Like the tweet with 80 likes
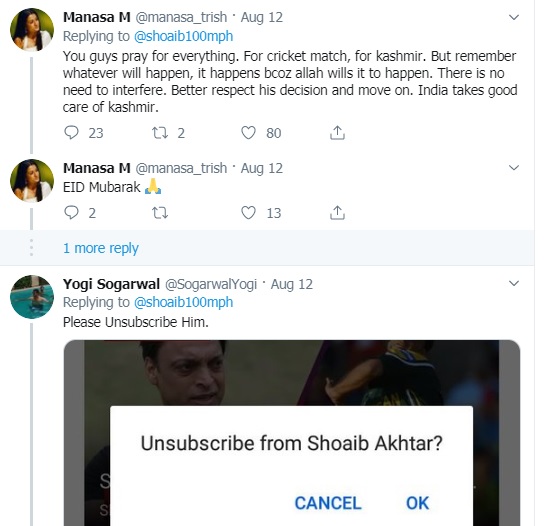Viewport: 548px width, 526px height. pyautogui.click(x=248, y=133)
